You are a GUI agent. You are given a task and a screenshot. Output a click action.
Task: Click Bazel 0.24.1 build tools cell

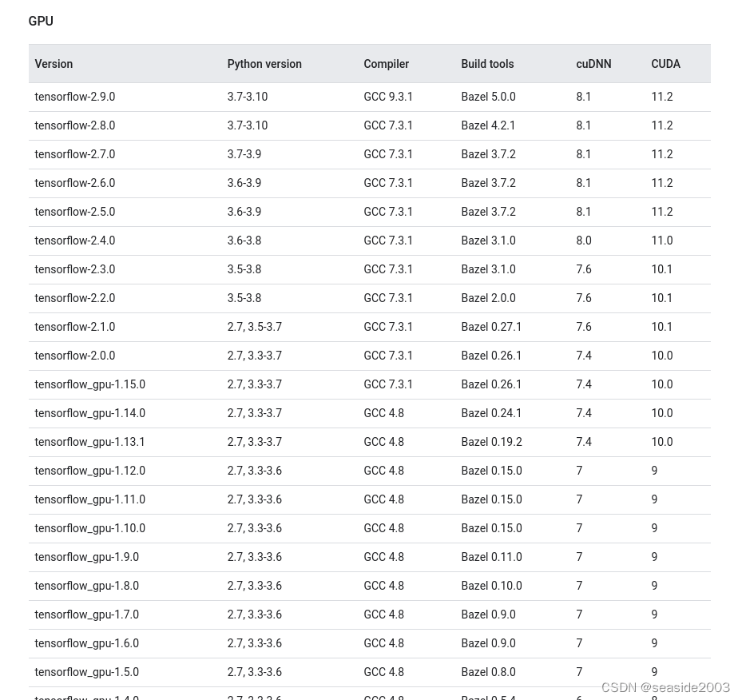(x=491, y=413)
